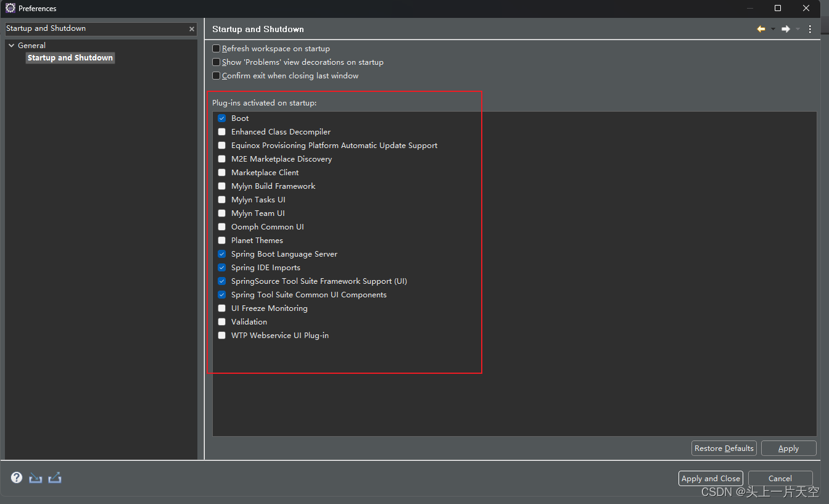The height and width of the screenshot is (504, 829).
Task: Check Mylyn Team UI checkbox
Action: pyautogui.click(x=222, y=213)
